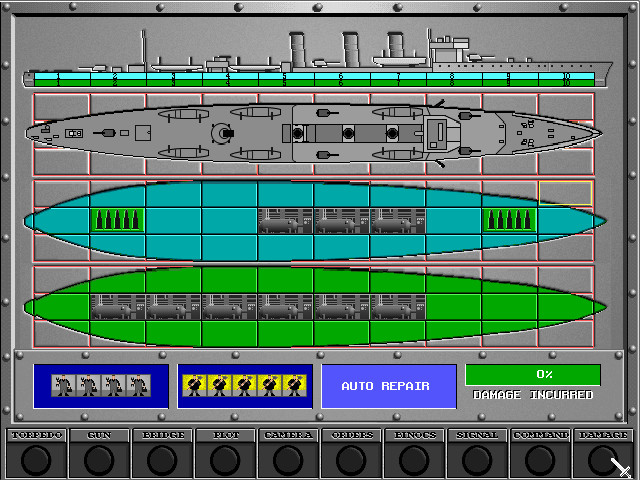Select the aft ammunition magazine on cyan deck
This screenshot has width=640, height=480.
117,220
